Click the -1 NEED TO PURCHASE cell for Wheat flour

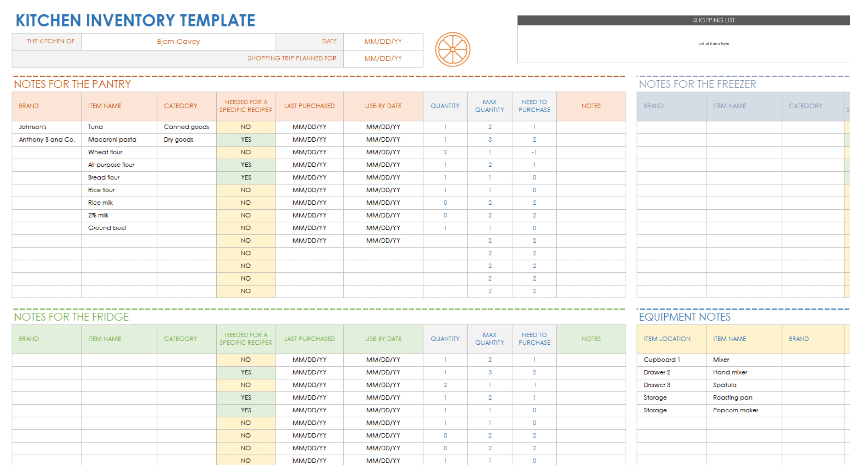(534, 152)
